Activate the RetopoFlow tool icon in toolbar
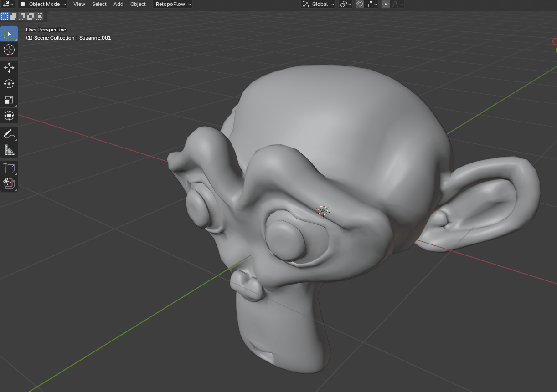The width and height of the screenshot is (557, 392). pos(9,183)
